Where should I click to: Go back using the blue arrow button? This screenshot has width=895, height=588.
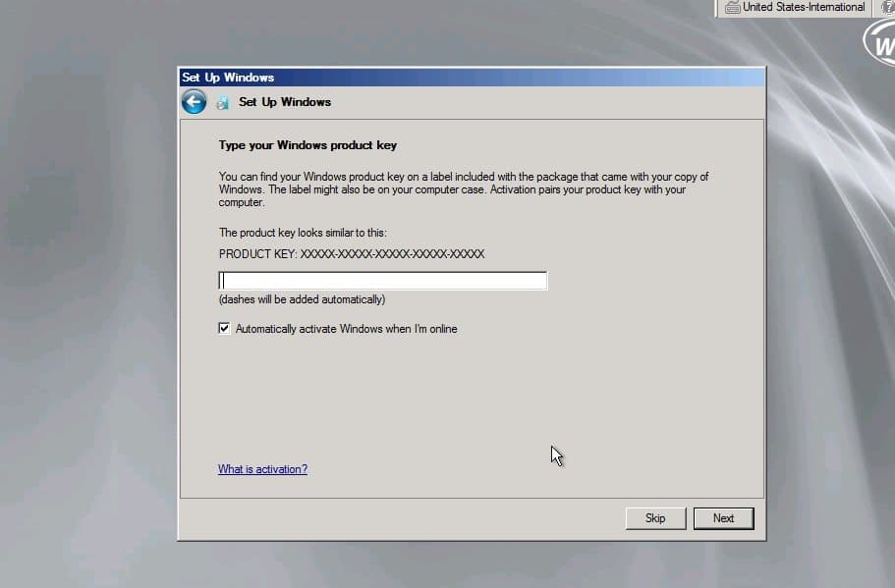point(195,102)
